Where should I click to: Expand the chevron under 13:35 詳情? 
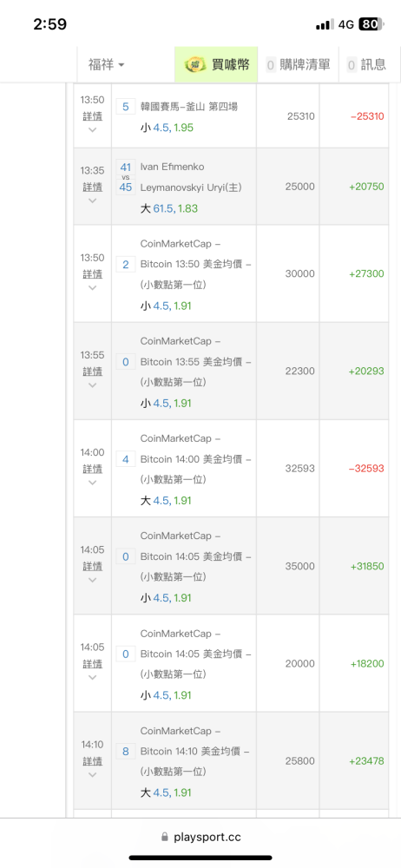[x=93, y=200]
